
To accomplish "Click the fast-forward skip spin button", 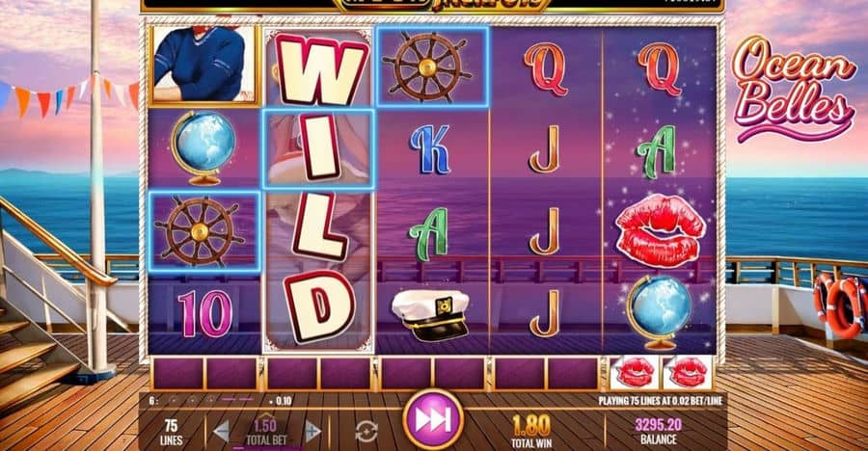I will (x=432, y=419).
